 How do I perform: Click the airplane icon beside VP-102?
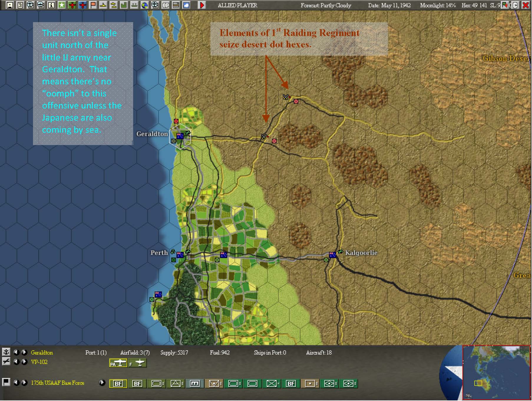6,361
